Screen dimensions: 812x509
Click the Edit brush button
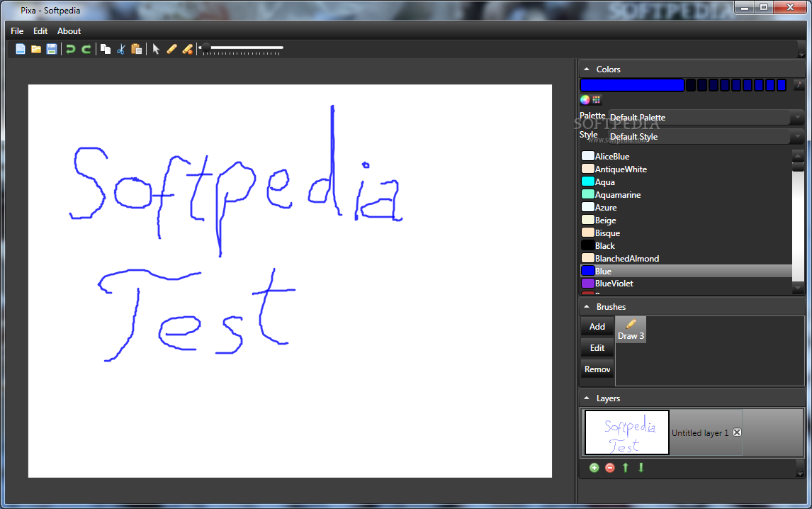[597, 348]
